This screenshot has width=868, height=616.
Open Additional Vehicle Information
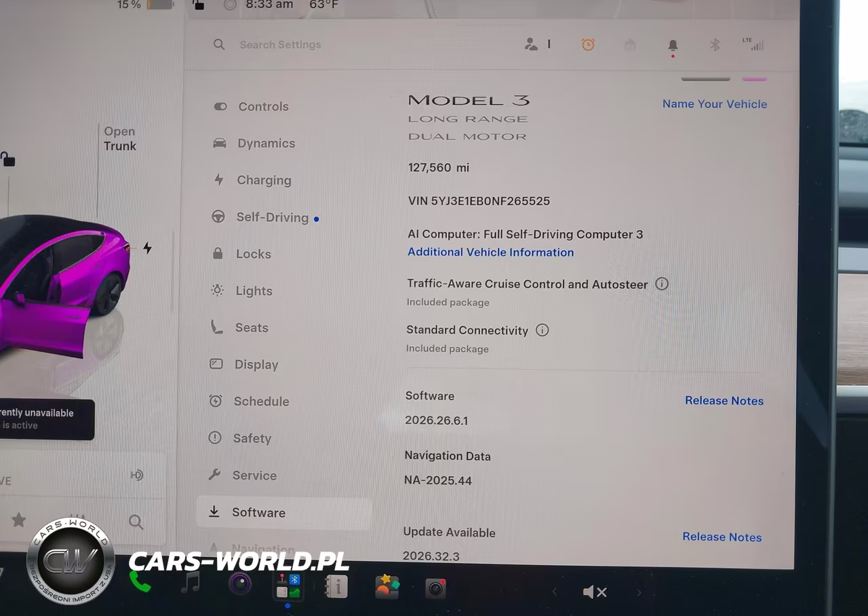pyautogui.click(x=490, y=252)
